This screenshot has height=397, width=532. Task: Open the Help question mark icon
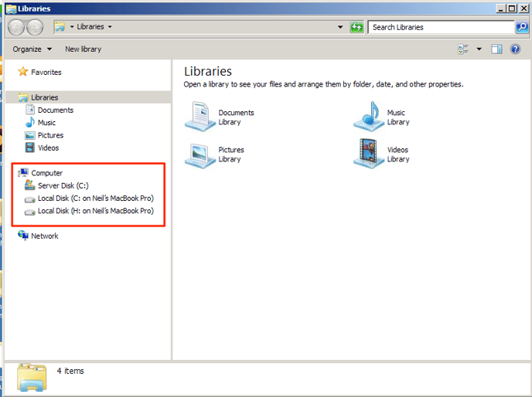[516, 49]
